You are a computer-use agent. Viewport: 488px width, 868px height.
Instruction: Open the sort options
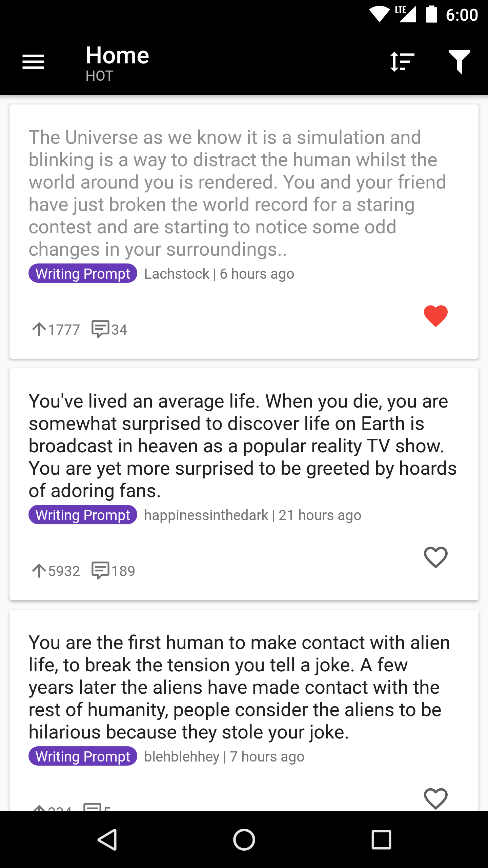[402, 62]
